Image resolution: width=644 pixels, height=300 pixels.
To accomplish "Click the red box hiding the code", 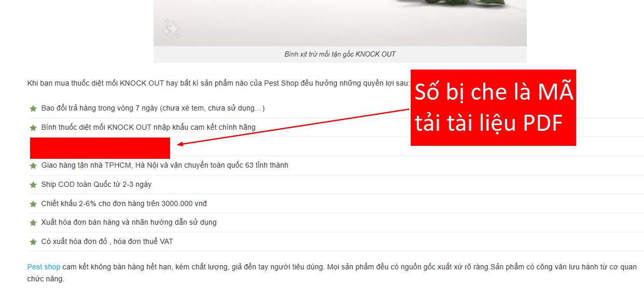I will pyautogui.click(x=100, y=148).
